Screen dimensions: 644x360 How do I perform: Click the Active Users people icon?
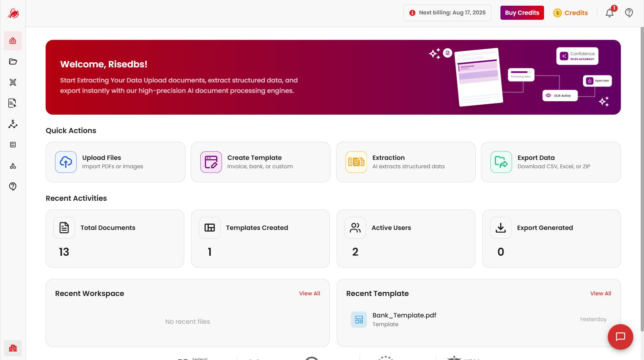(355, 228)
